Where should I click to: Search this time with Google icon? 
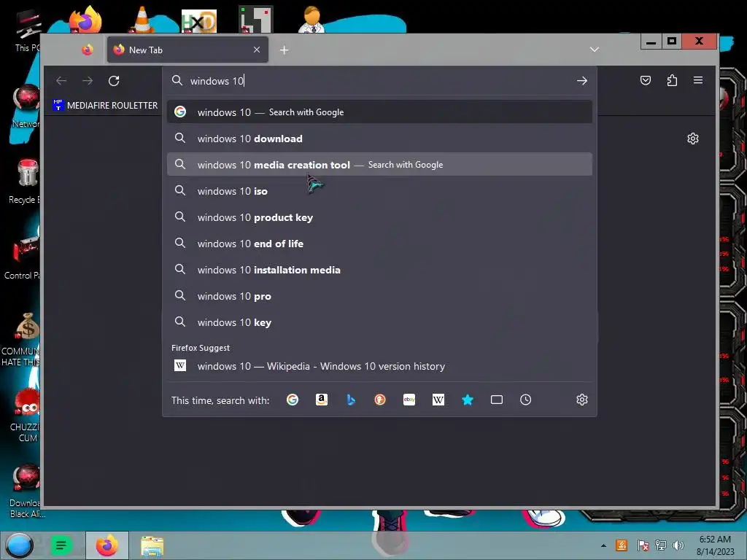(293, 400)
